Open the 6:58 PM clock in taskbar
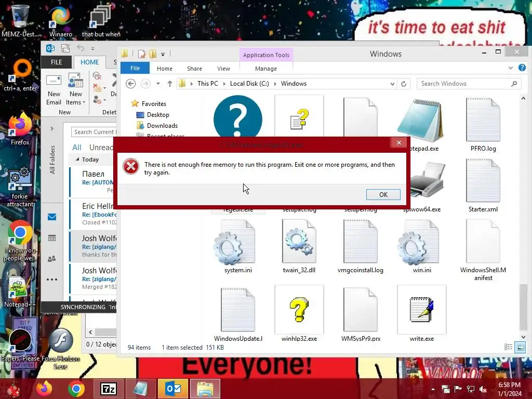 tap(510, 389)
